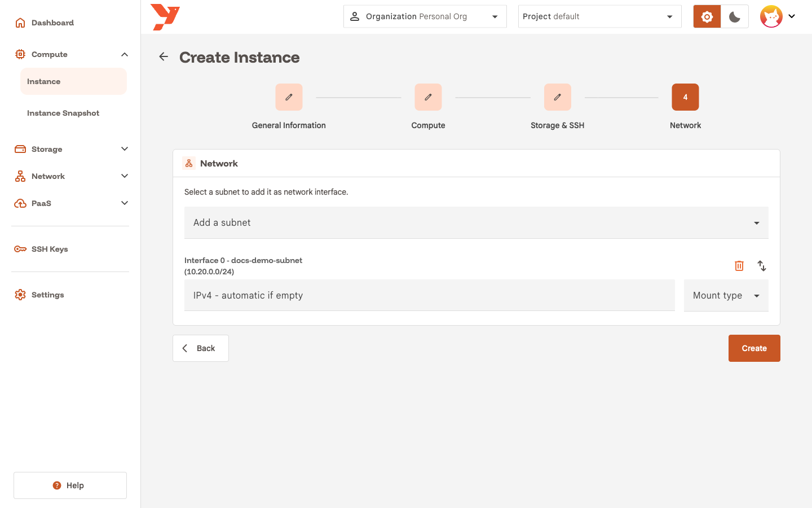Click the Network section header icon
This screenshot has width=812, height=508.
click(x=189, y=163)
